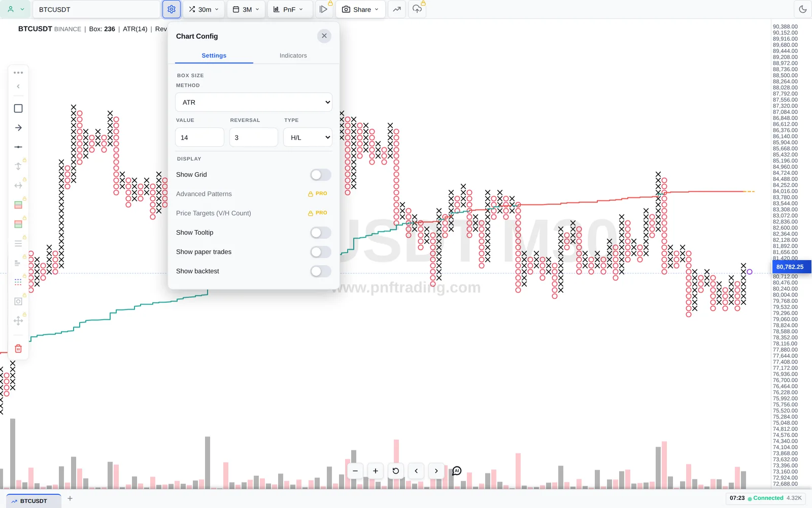Click the chart config gear icon
This screenshot has height=508, width=812.
(172, 9)
